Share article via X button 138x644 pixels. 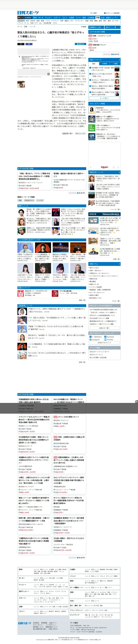click(x=21, y=44)
